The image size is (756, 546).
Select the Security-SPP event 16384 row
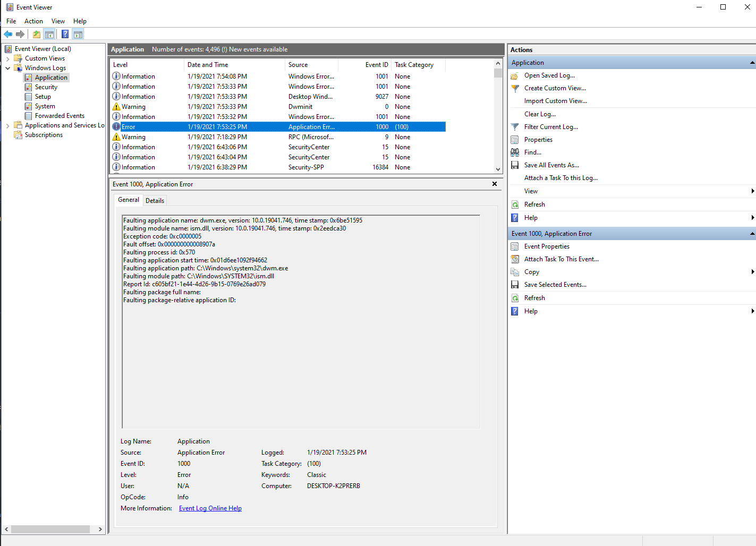pyautogui.click(x=278, y=167)
